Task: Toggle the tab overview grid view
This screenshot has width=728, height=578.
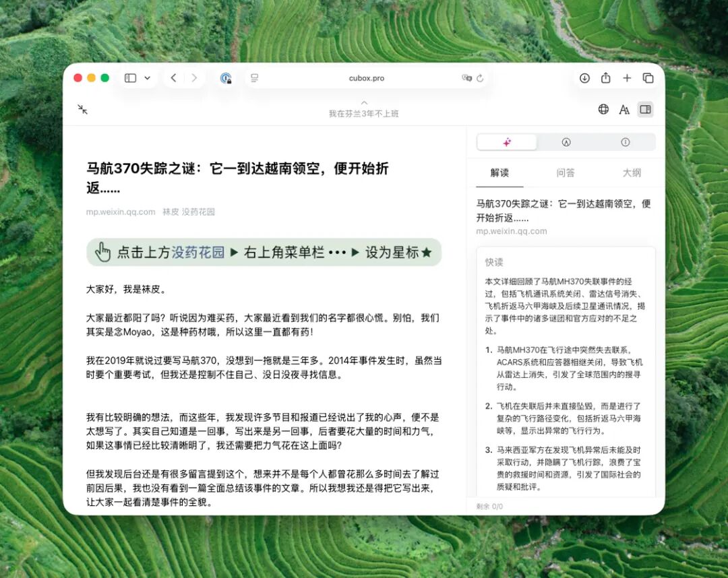Action: point(648,78)
